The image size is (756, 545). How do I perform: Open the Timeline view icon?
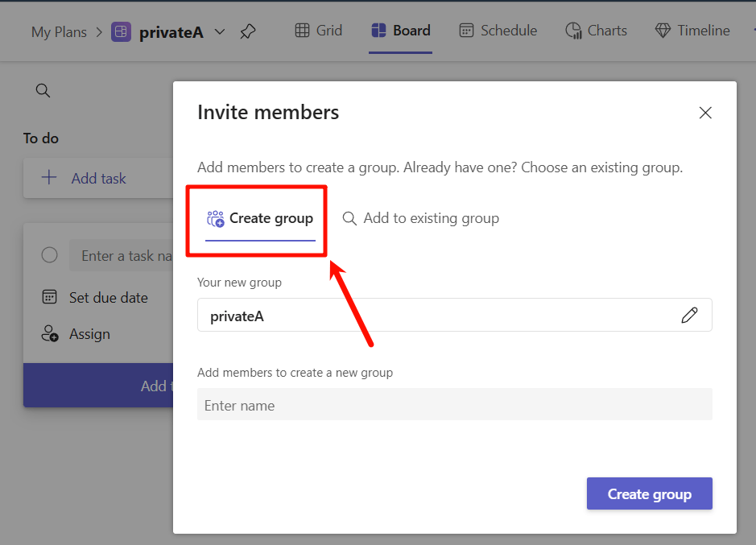[x=692, y=30]
